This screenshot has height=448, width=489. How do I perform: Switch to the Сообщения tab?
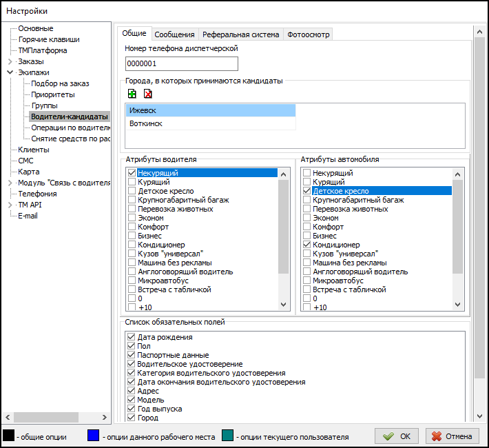click(174, 34)
